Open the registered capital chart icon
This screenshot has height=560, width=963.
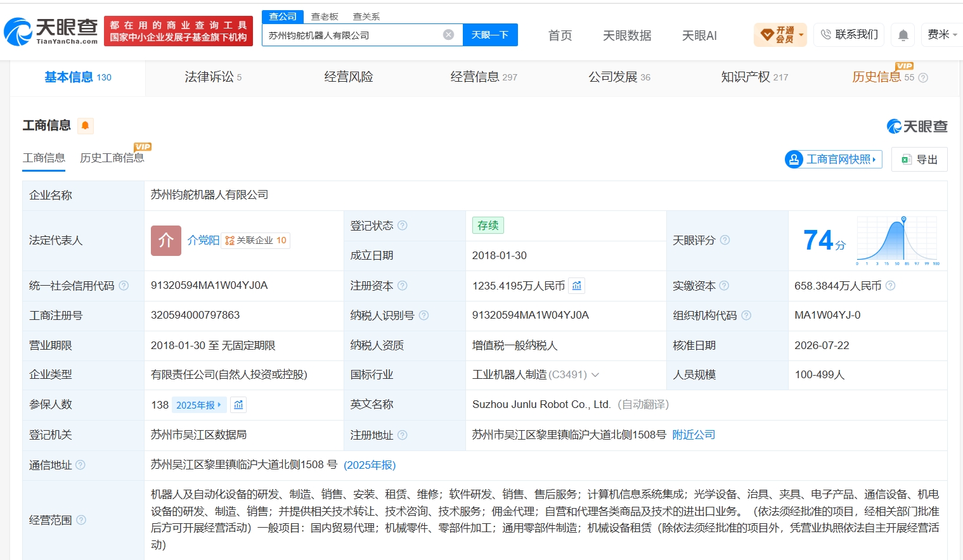pos(577,286)
